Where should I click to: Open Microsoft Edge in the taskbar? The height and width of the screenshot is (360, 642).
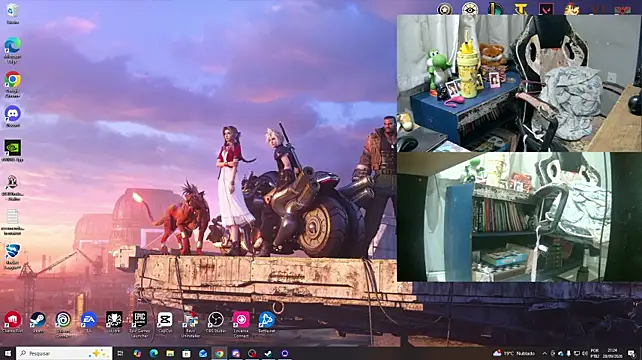click(x=154, y=353)
